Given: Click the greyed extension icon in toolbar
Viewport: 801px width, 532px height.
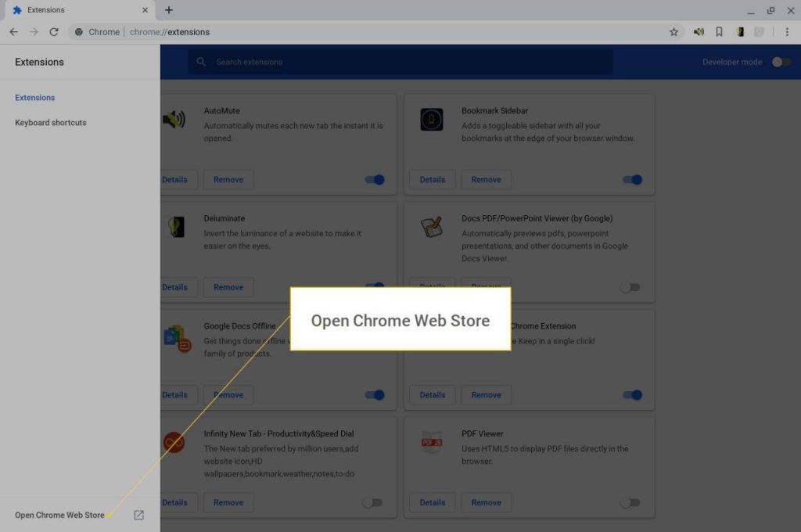Looking at the screenshot, I should (x=760, y=31).
